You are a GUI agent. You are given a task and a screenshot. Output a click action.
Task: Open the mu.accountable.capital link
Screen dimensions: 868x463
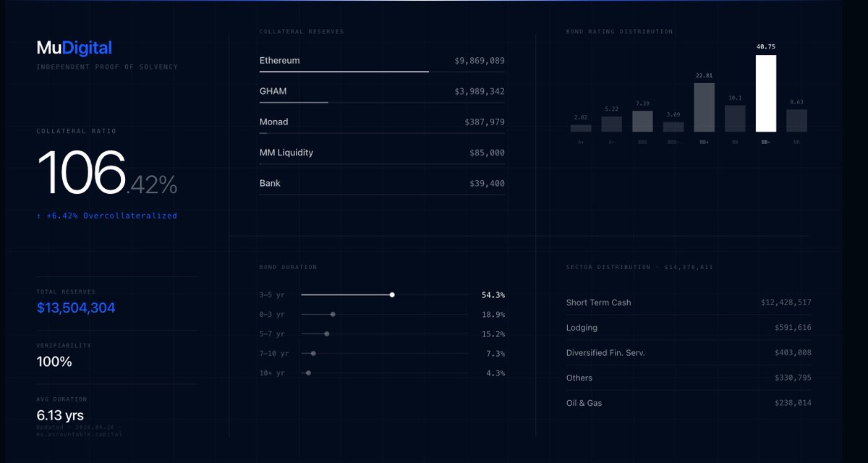[80, 434]
